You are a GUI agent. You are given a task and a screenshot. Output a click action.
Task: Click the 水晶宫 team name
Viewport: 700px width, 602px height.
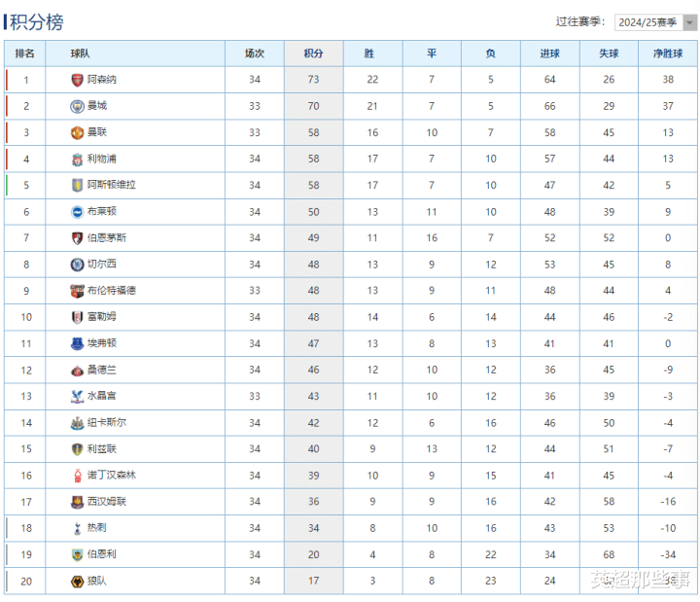click(102, 396)
